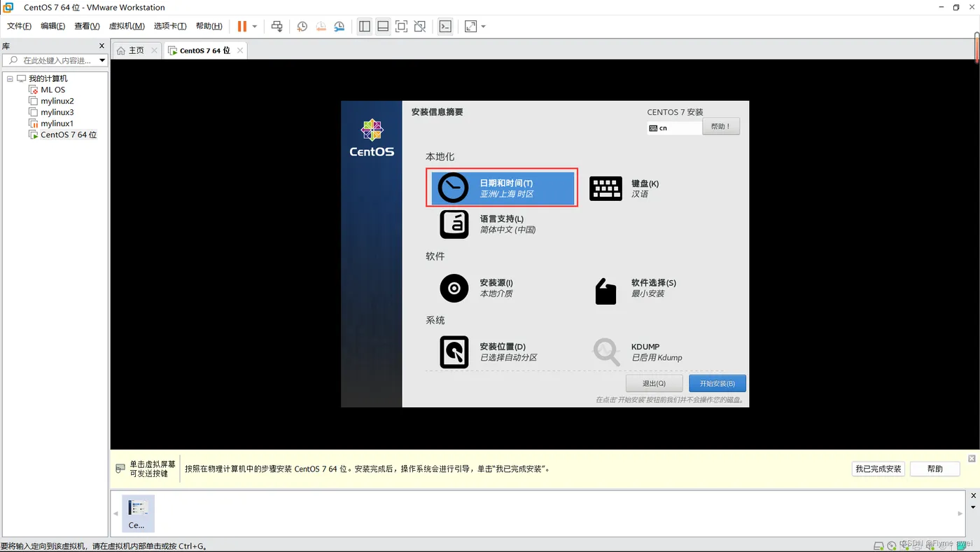
Task: Open the 虚拟机(M) menu
Action: coord(127,26)
